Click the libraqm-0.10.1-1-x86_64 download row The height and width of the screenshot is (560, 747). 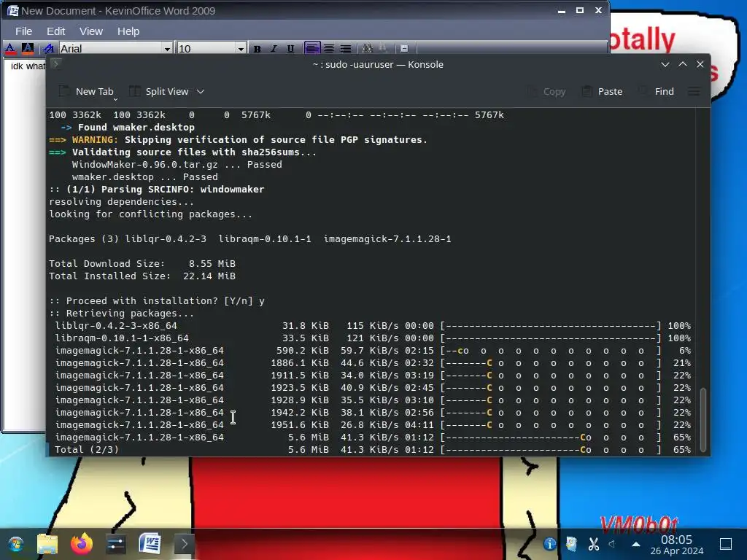click(373, 338)
